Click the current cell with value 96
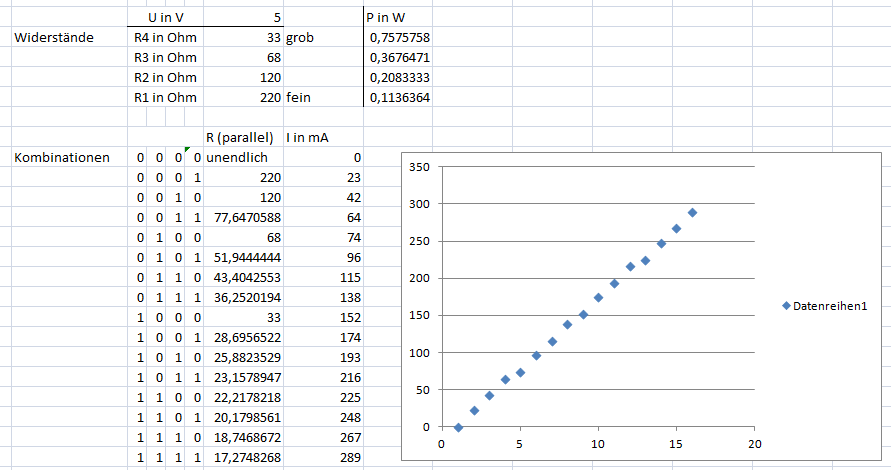This screenshot has width=891, height=470. [323, 257]
